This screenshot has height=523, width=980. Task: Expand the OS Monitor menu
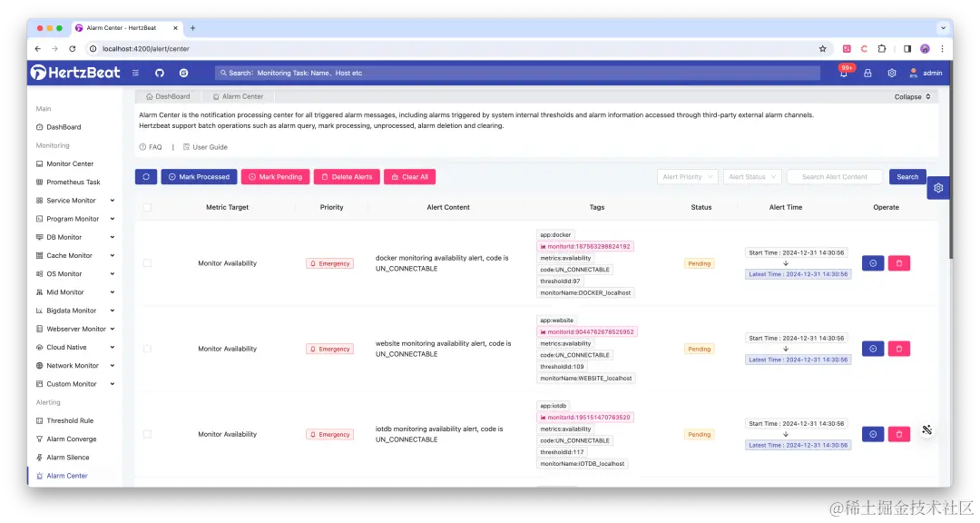[75, 274]
